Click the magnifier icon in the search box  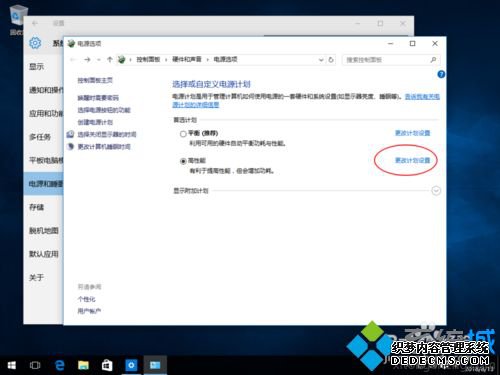pos(433,60)
